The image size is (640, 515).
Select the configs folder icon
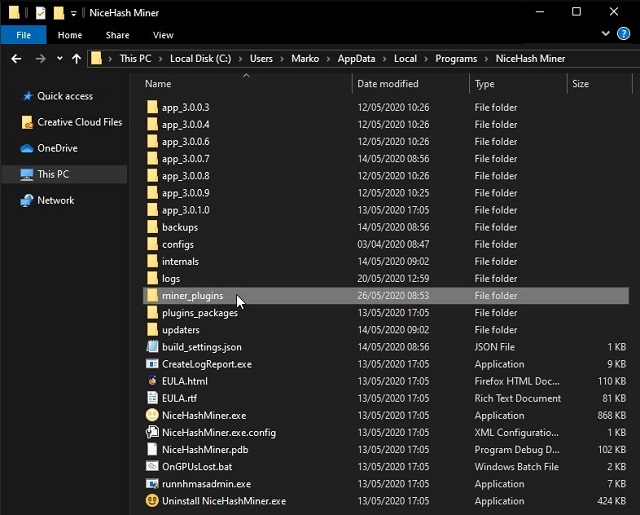click(152, 244)
